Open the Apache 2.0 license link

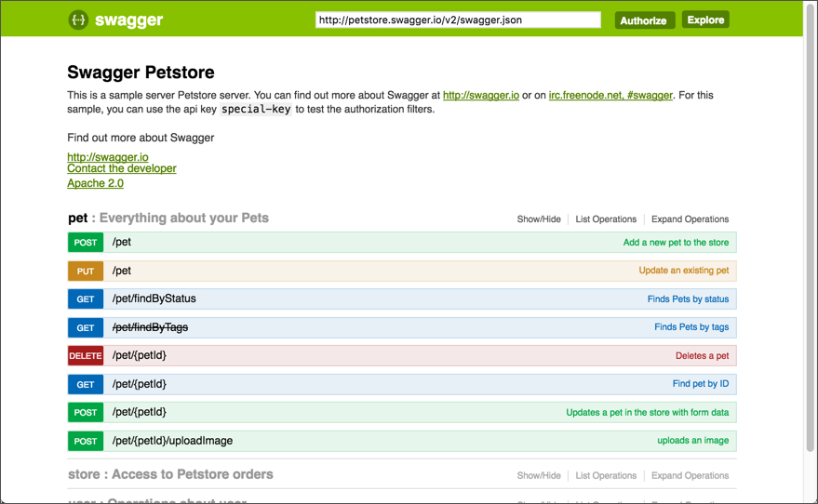(95, 183)
